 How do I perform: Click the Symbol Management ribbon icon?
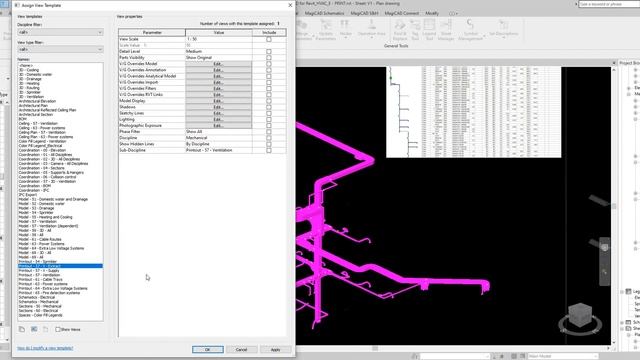(470, 30)
